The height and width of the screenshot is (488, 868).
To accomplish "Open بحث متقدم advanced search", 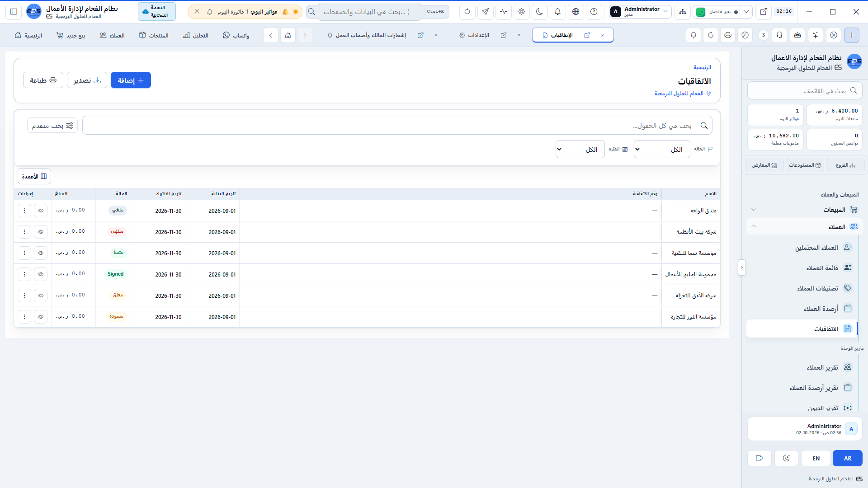I will point(52,126).
